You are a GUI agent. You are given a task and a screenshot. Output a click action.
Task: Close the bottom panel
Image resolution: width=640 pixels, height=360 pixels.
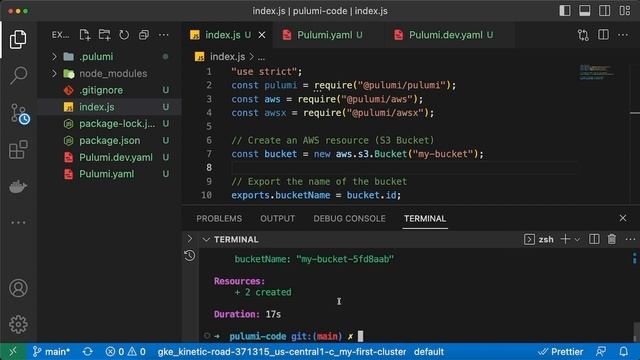[623, 218]
